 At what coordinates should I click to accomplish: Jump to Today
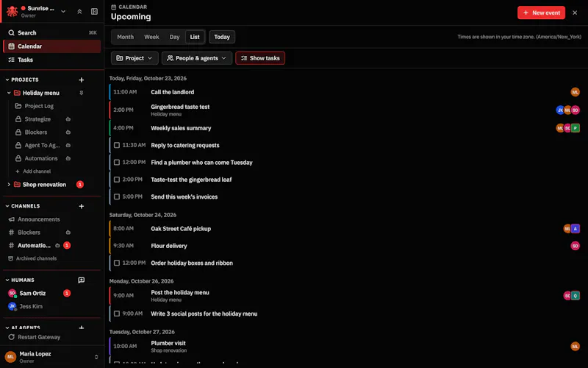222,37
